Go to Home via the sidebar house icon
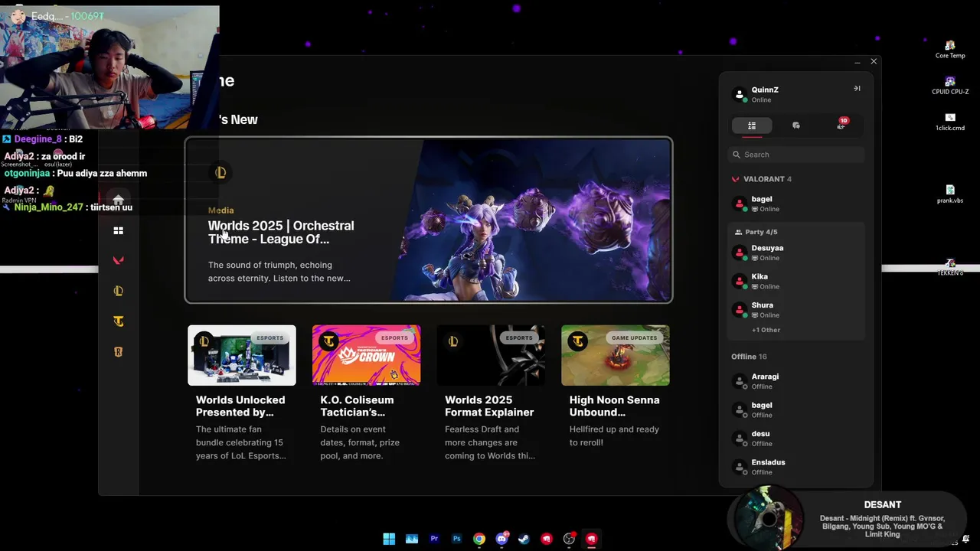The width and height of the screenshot is (980, 551). [118, 200]
